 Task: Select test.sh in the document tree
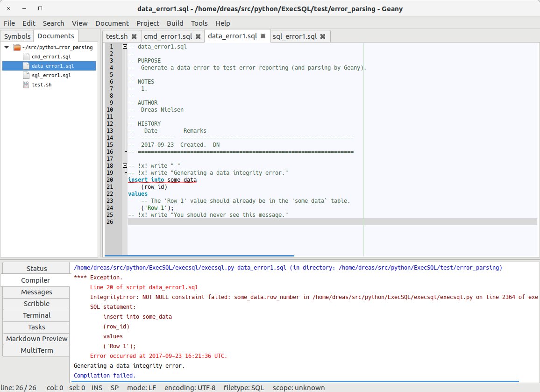42,85
